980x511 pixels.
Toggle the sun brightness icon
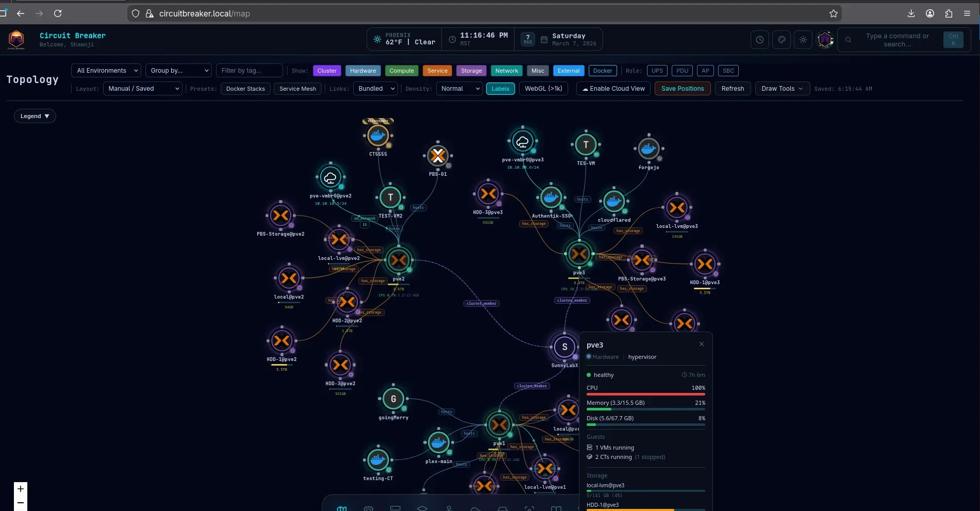click(x=803, y=40)
